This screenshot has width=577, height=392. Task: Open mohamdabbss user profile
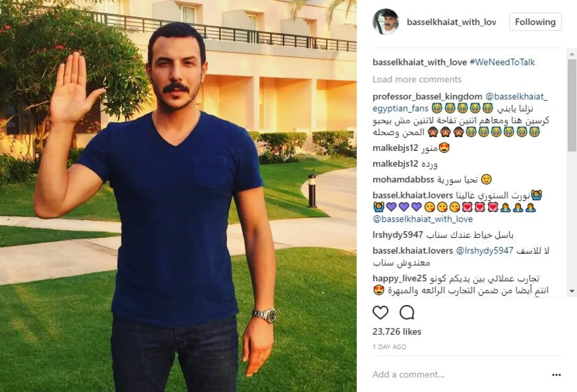[403, 180]
